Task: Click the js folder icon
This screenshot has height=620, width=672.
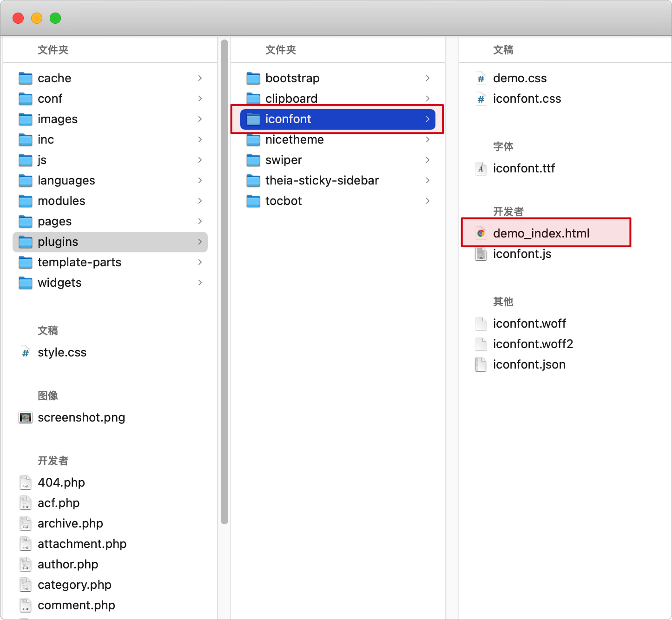Action: click(26, 160)
